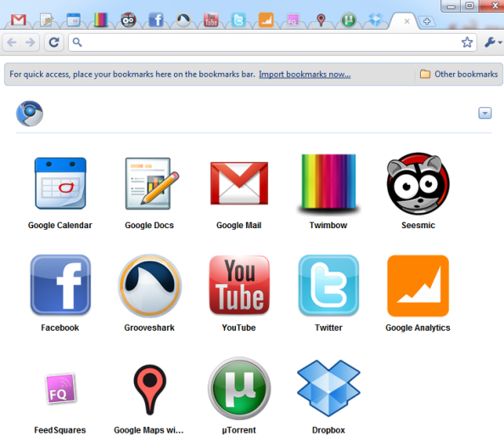Open the Seesmic raccoon app
Screen dimensions: 504x442
(417, 183)
